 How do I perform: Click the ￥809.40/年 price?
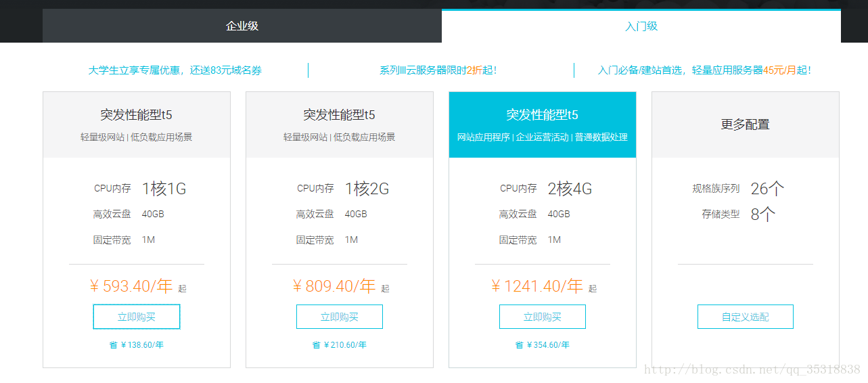coord(334,286)
